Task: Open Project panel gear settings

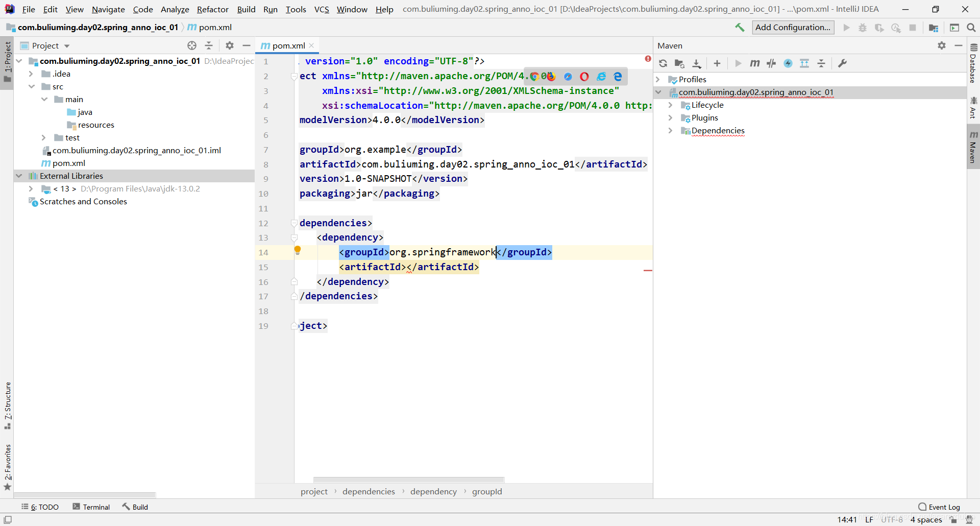Action: point(230,45)
